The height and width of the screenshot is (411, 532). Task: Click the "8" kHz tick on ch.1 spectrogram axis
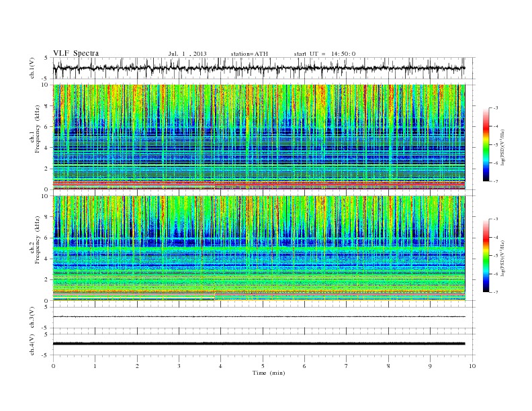pos(47,106)
